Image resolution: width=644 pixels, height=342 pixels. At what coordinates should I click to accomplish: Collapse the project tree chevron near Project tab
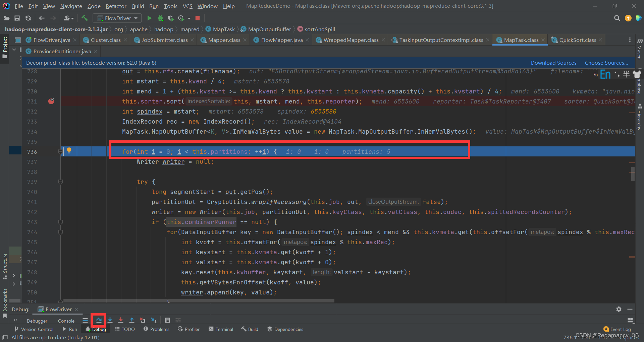tap(14, 50)
